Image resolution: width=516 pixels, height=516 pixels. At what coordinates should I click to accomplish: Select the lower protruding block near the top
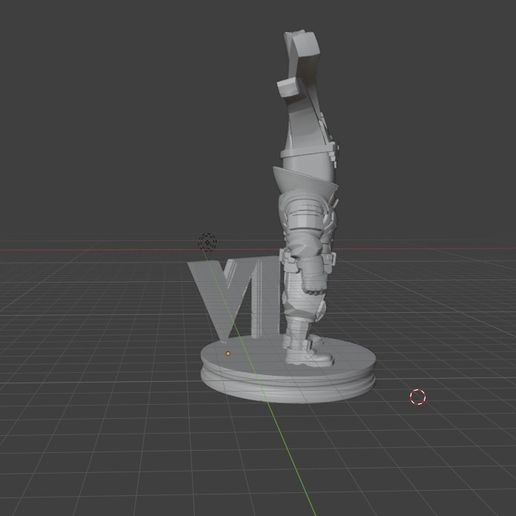coord(290,87)
